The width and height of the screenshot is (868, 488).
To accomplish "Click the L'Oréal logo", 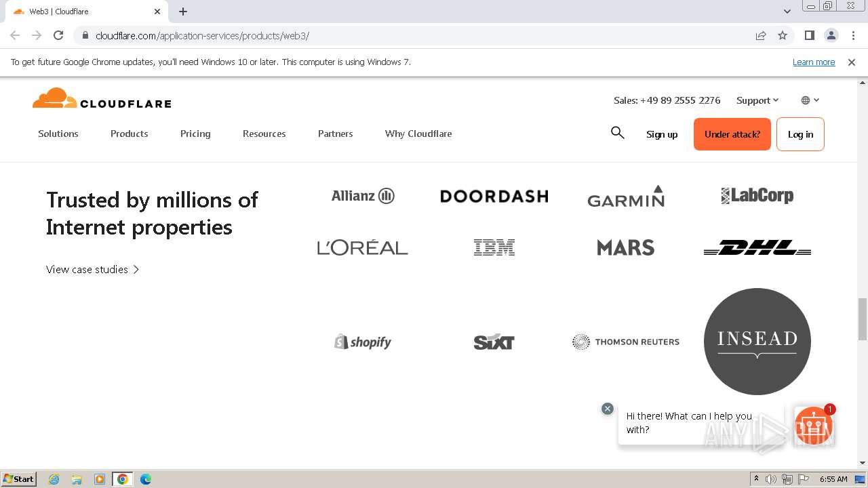I will 363,247.
